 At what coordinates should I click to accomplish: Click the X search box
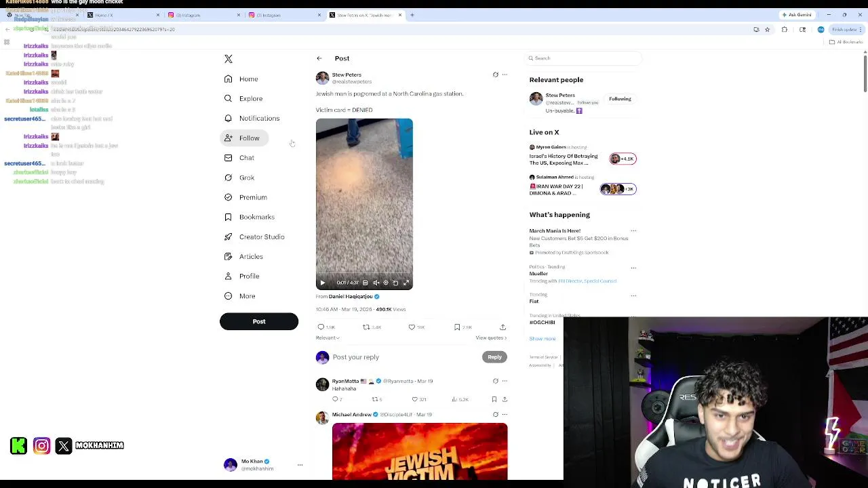pos(583,58)
